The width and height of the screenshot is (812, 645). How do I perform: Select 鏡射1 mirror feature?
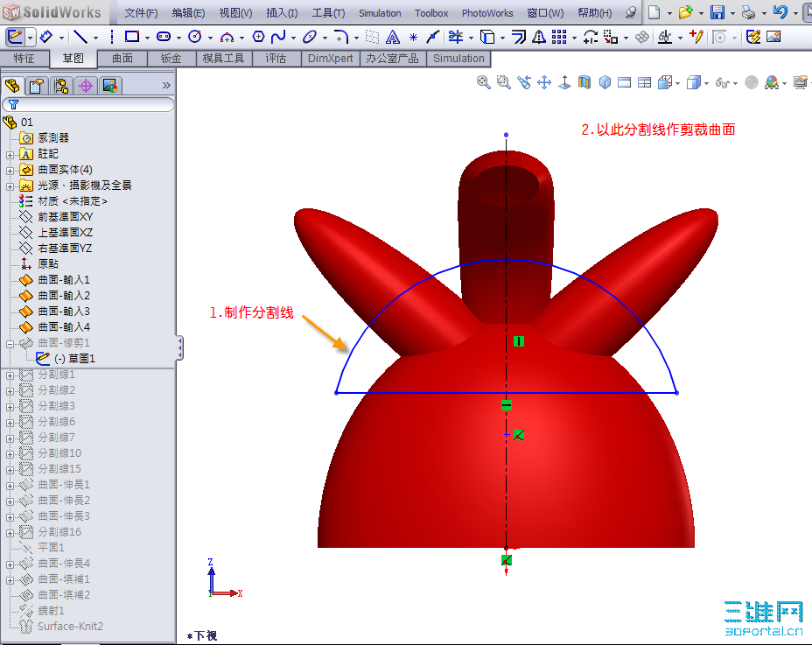click(51, 611)
